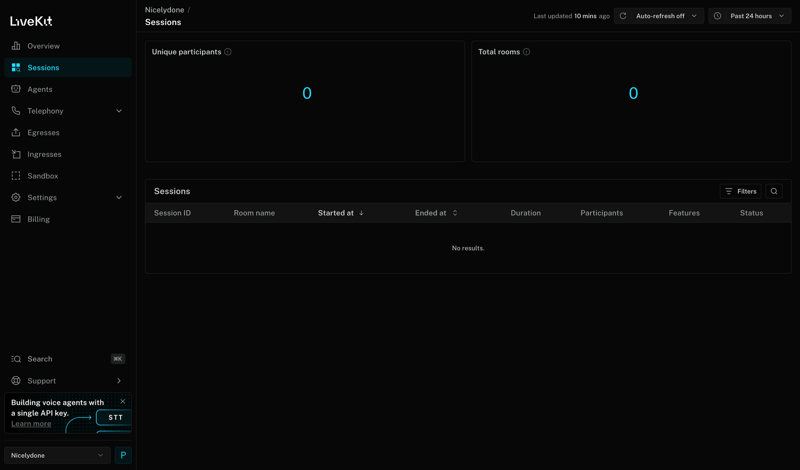This screenshot has width=800, height=470.
Task: Click the STT chip in the promo banner
Action: tap(115, 417)
